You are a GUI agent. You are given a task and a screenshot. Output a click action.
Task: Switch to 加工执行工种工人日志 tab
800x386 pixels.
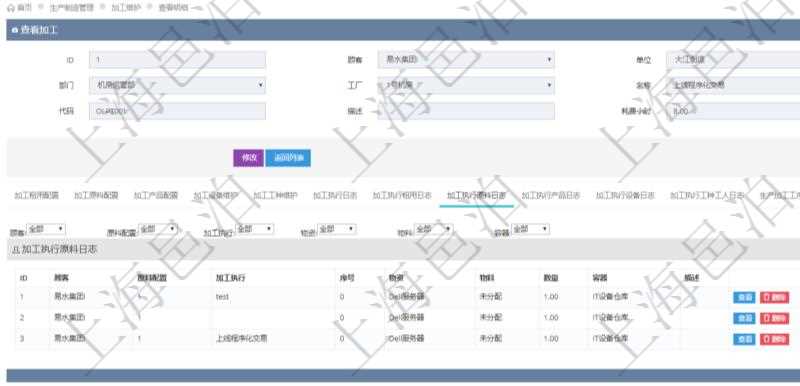pos(707,195)
